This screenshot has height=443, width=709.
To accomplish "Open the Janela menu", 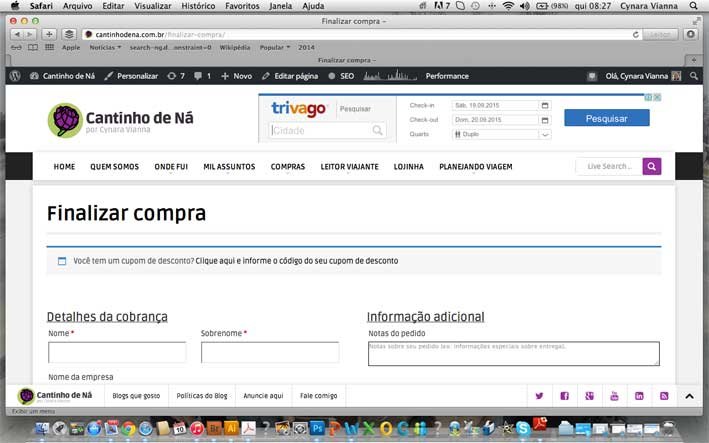I will 280,6.
